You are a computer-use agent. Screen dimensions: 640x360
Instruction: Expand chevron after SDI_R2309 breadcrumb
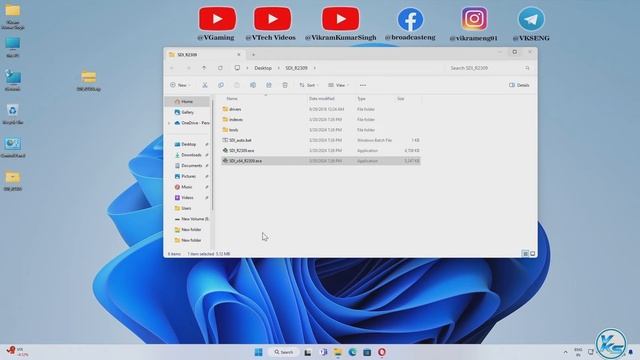315,68
